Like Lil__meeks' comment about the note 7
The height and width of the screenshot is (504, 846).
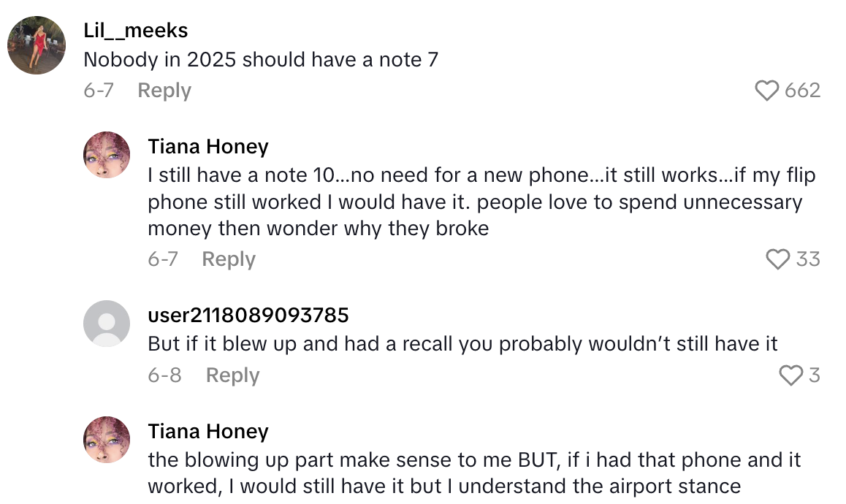pos(766,90)
